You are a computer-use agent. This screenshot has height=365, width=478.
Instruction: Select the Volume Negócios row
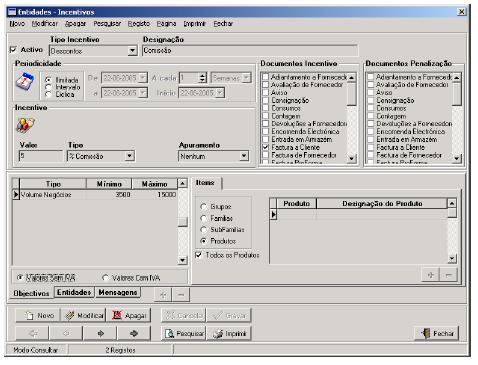point(98,194)
